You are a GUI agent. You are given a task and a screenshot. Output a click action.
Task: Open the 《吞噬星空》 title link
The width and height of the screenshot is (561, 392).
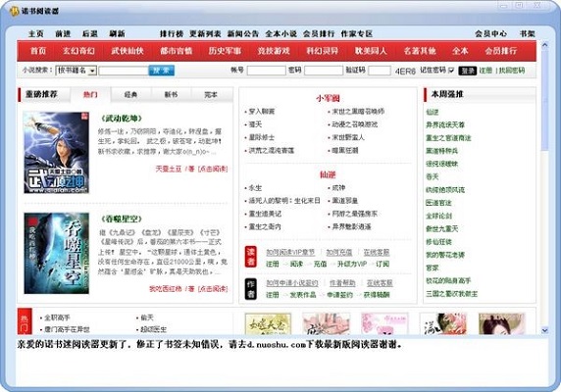122,219
